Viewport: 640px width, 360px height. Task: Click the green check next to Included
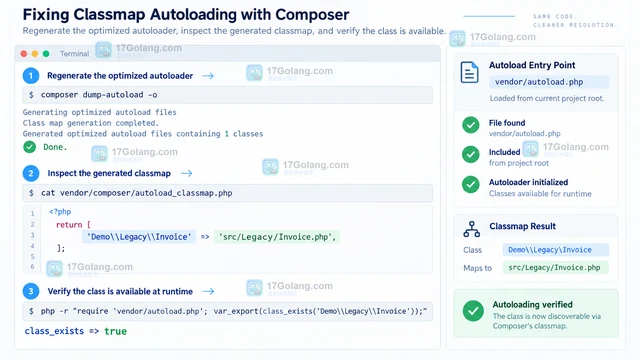(x=471, y=154)
